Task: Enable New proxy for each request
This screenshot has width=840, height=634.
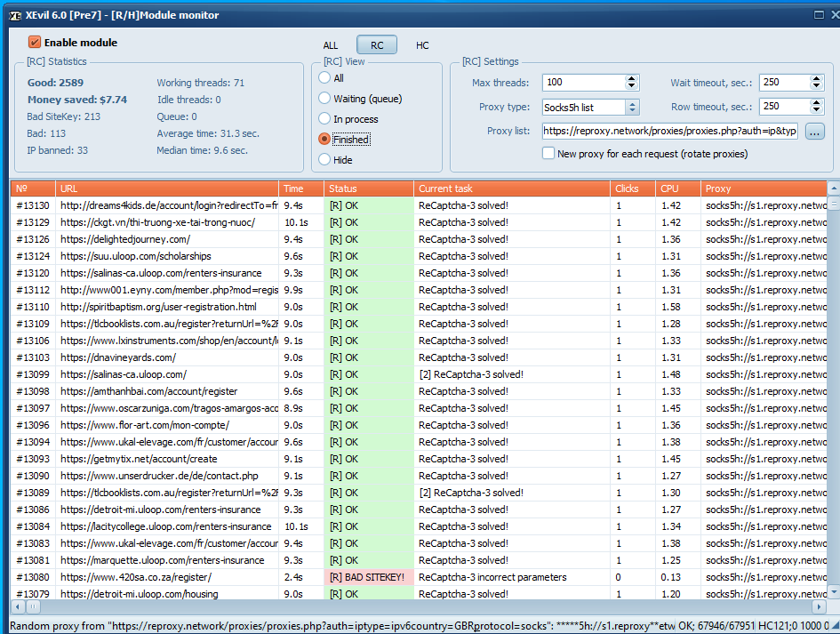Action: (x=549, y=154)
